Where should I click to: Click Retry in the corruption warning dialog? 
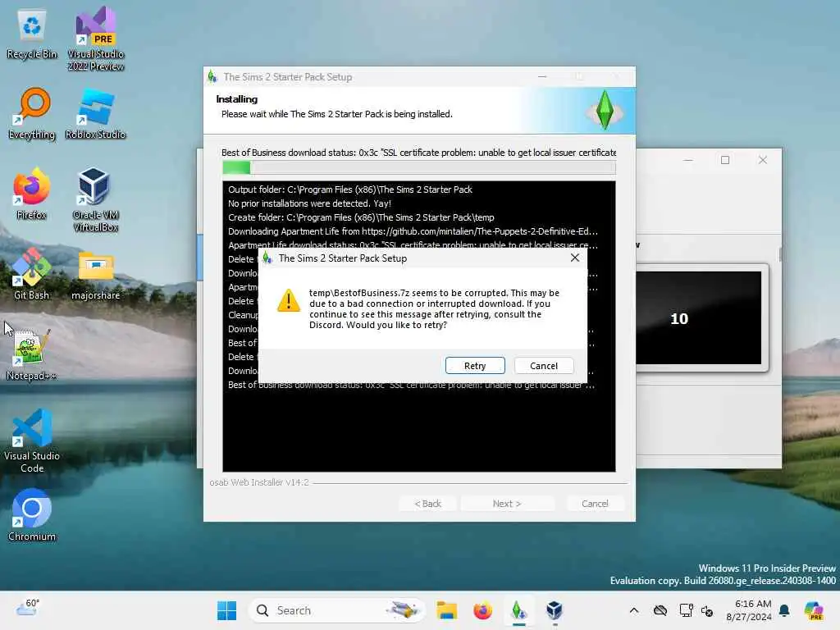point(475,365)
